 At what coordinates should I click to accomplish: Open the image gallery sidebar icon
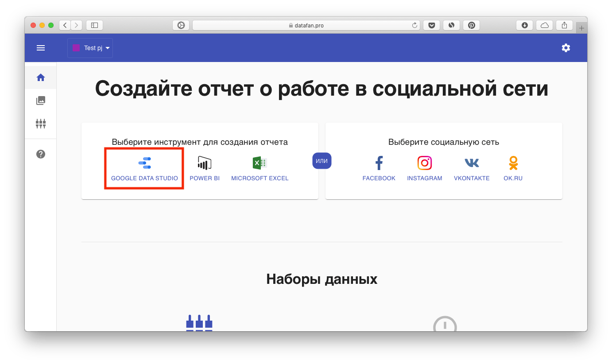pyautogui.click(x=41, y=101)
